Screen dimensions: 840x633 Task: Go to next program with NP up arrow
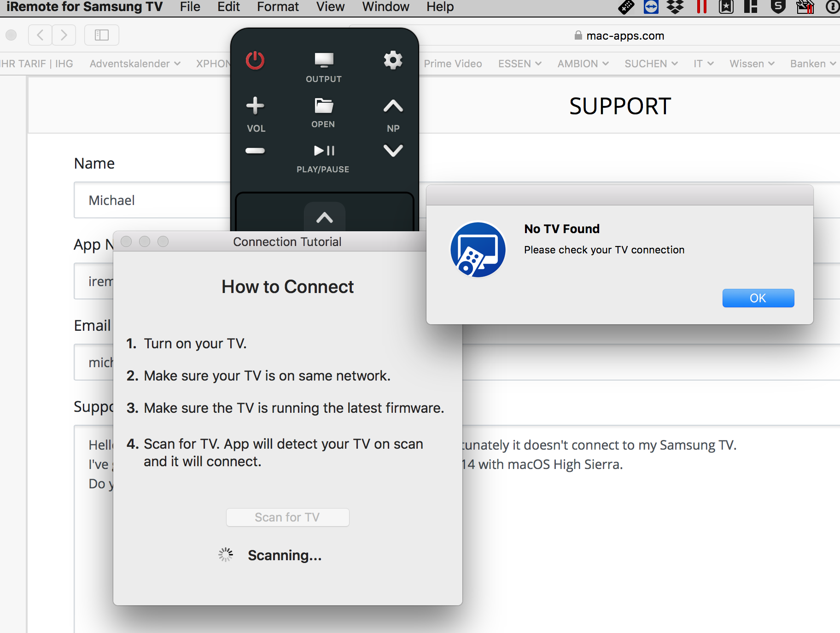tap(393, 106)
